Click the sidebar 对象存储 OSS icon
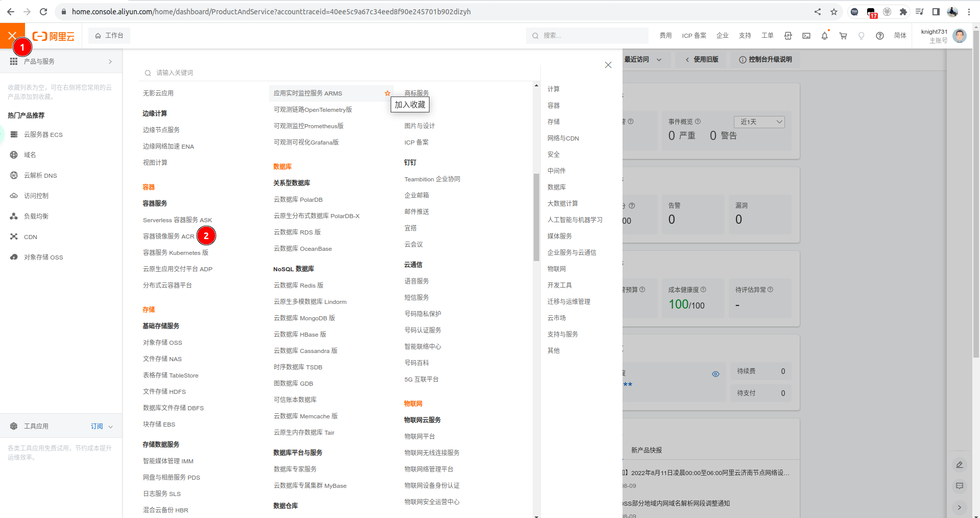This screenshot has width=980, height=518. coord(14,257)
